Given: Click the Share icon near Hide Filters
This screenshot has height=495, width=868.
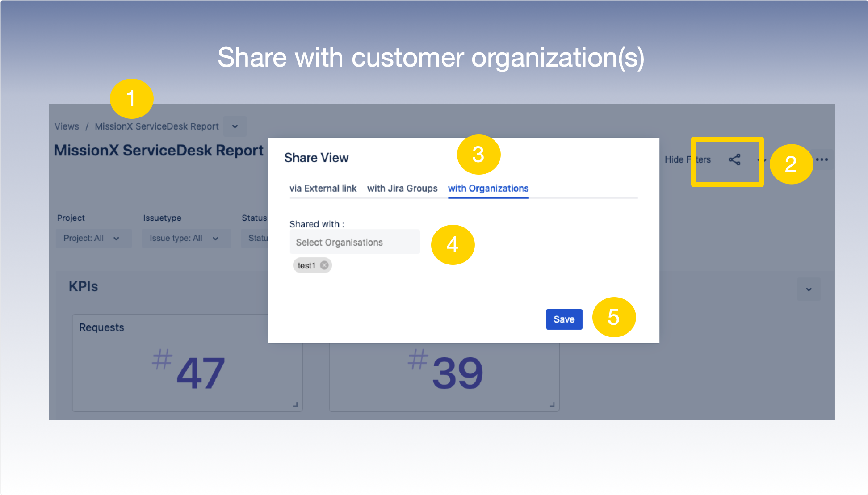Looking at the screenshot, I should tap(735, 159).
